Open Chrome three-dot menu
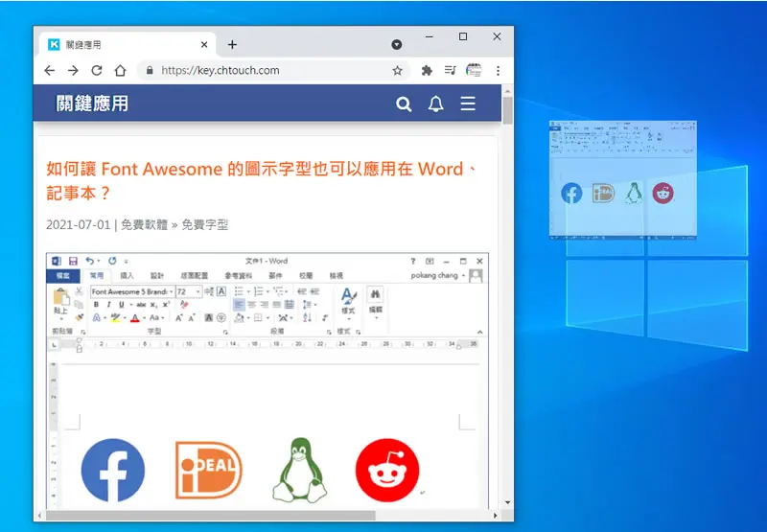This screenshot has height=532, width=767. [x=498, y=70]
